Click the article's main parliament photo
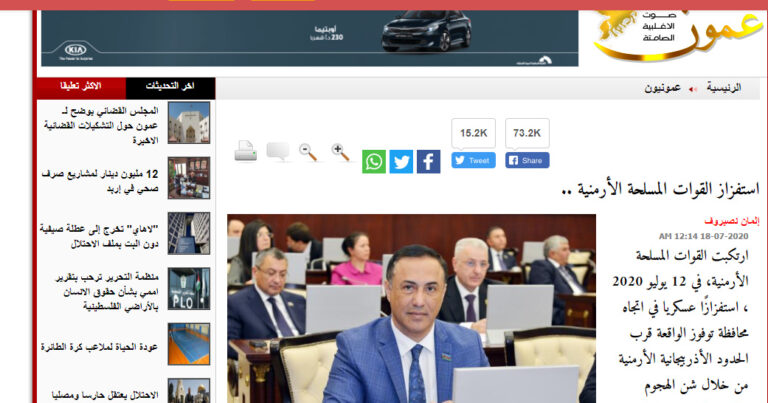 click(411, 308)
